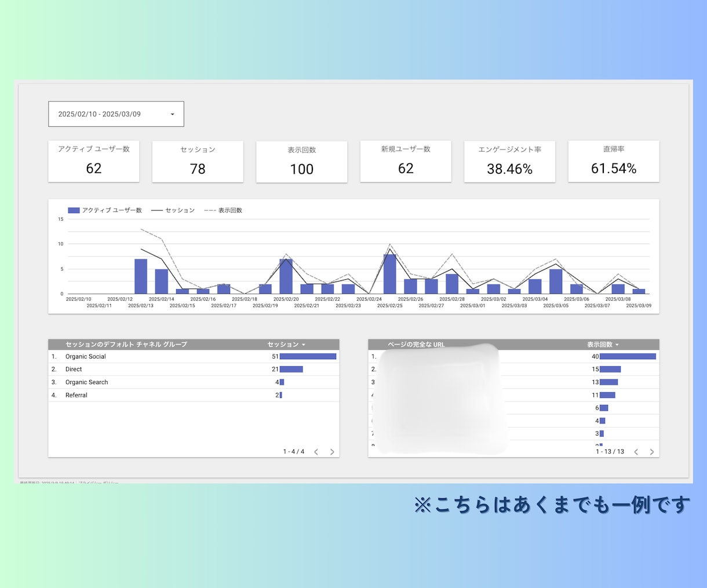Click the chart bar for 2025/03/05
Screen dimensions: 707x588
[x=556, y=282]
